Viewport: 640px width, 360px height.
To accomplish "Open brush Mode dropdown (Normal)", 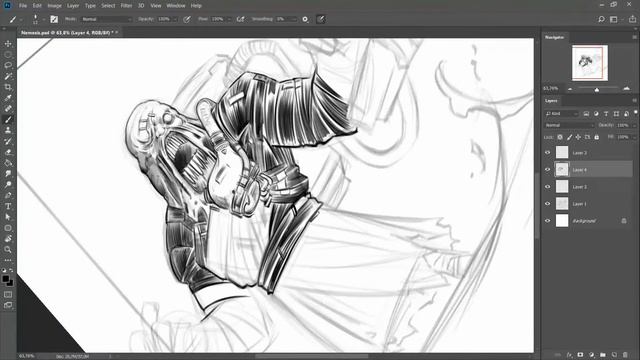I will pyautogui.click(x=107, y=19).
